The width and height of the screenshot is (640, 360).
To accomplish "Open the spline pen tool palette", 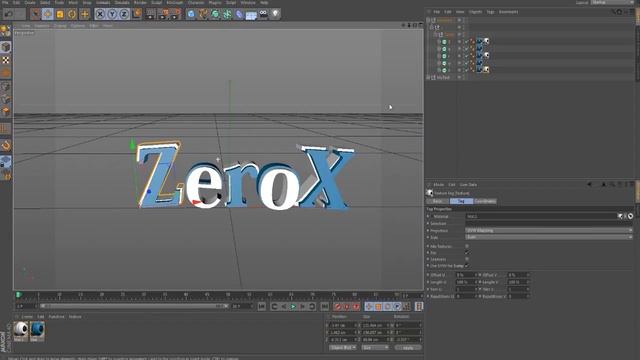I will click(203, 14).
